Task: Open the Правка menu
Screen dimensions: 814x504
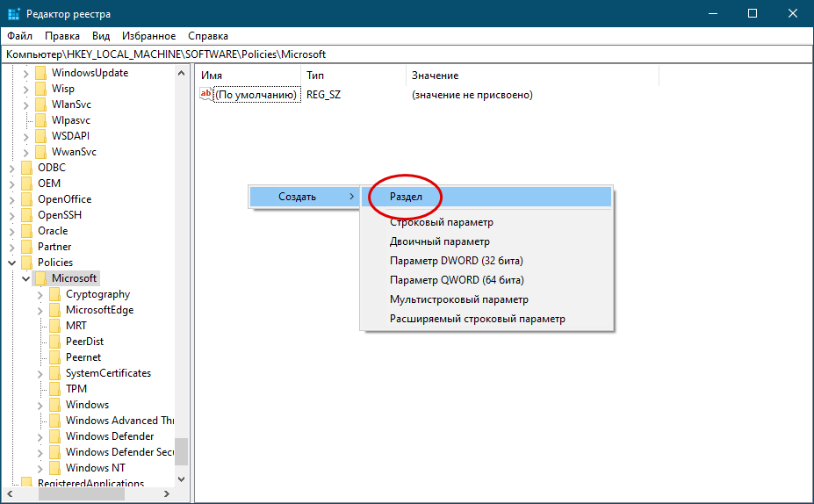Action: pos(62,36)
